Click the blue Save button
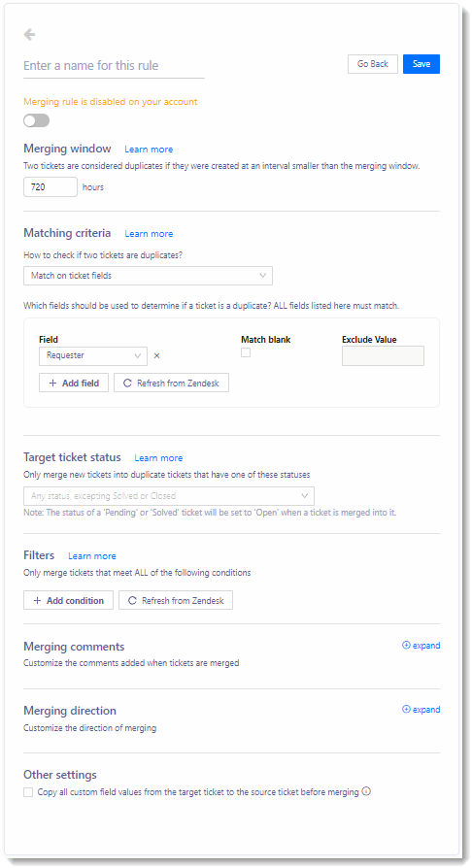Viewport: 472px width, 868px height. [421, 64]
